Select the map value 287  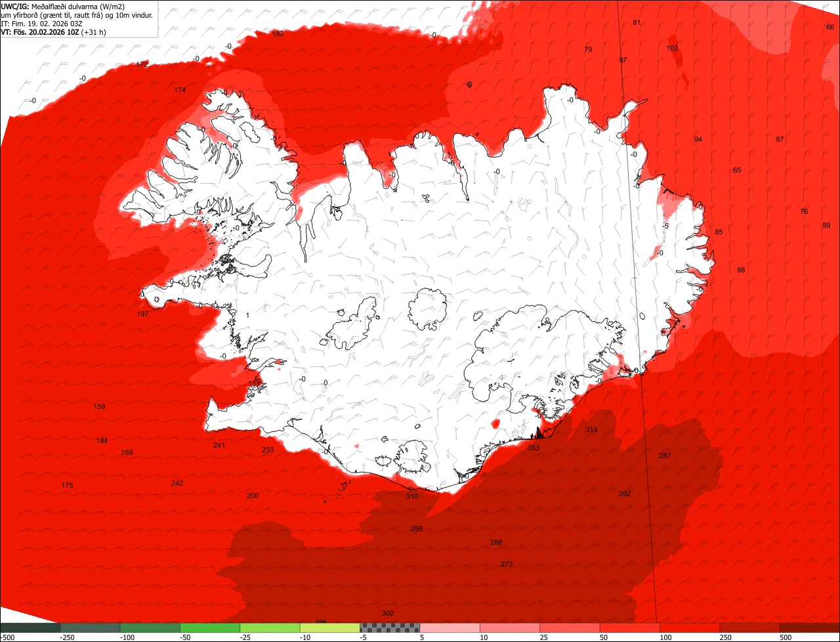(665, 456)
